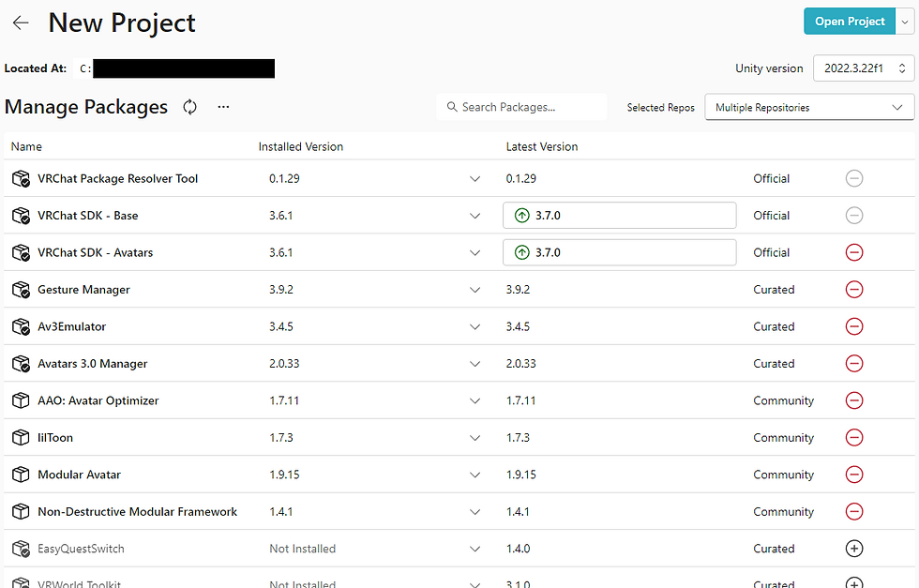Image resolution: width=919 pixels, height=588 pixels.
Task: Remove VRChat SDK - Avatars package
Action: [854, 252]
